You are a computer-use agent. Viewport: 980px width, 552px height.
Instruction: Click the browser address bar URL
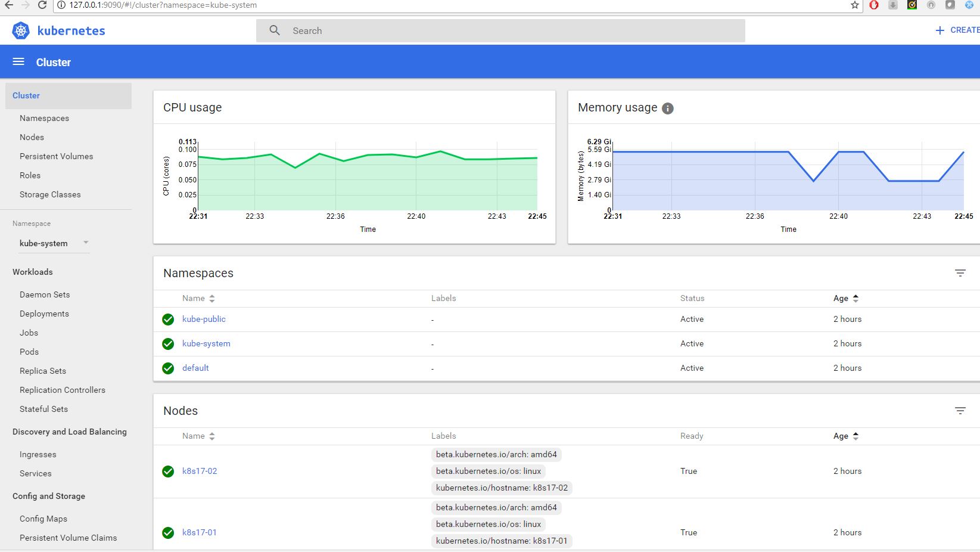point(163,5)
